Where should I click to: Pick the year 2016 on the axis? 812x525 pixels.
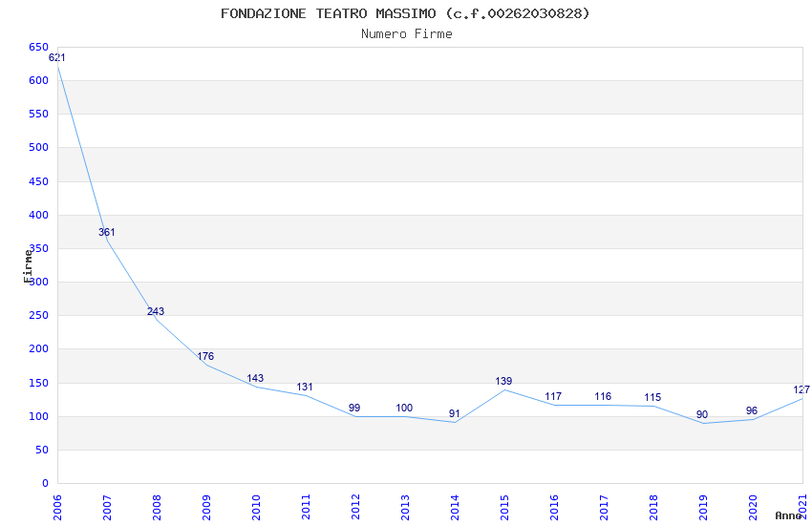(x=555, y=507)
